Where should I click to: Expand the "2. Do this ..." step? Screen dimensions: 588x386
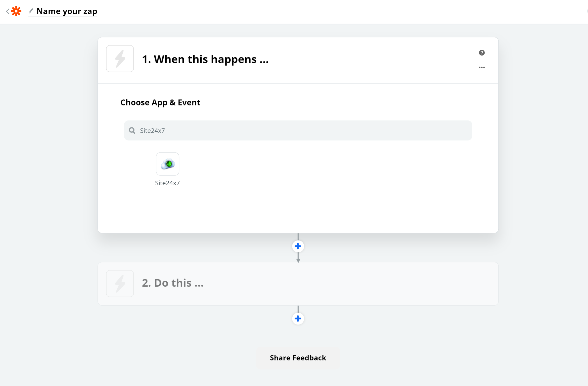[173, 283]
